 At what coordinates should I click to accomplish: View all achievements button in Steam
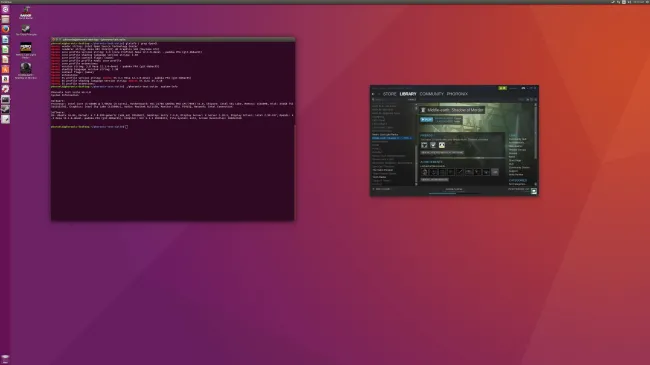coord(434,180)
